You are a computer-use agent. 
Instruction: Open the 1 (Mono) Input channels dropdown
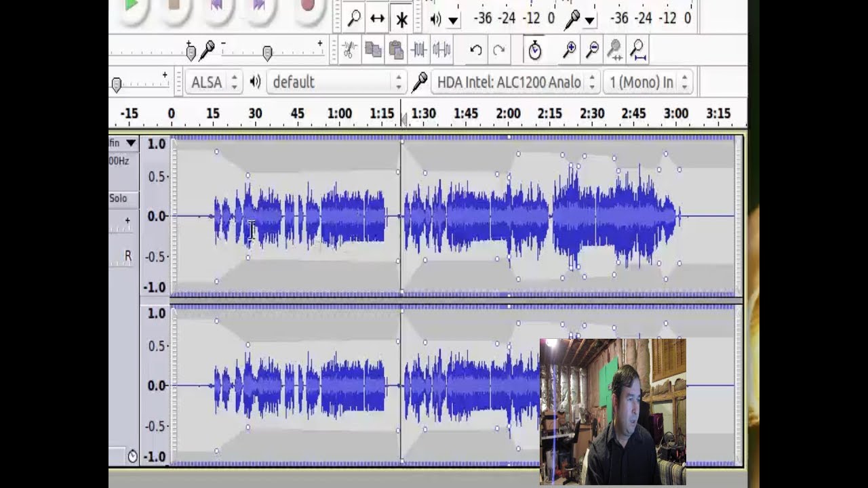647,82
